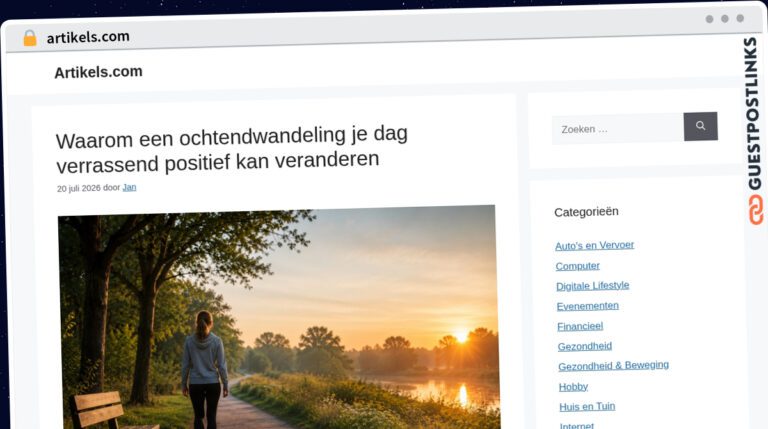The image size is (768, 429).
Task: Open the Artikels.com site title
Action: (98, 72)
